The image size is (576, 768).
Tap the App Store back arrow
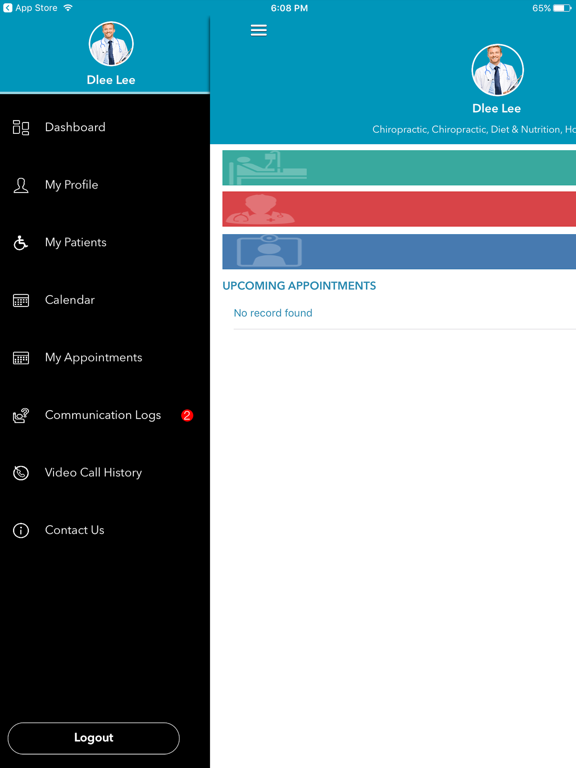pyautogui.click(x=7, y=8)
